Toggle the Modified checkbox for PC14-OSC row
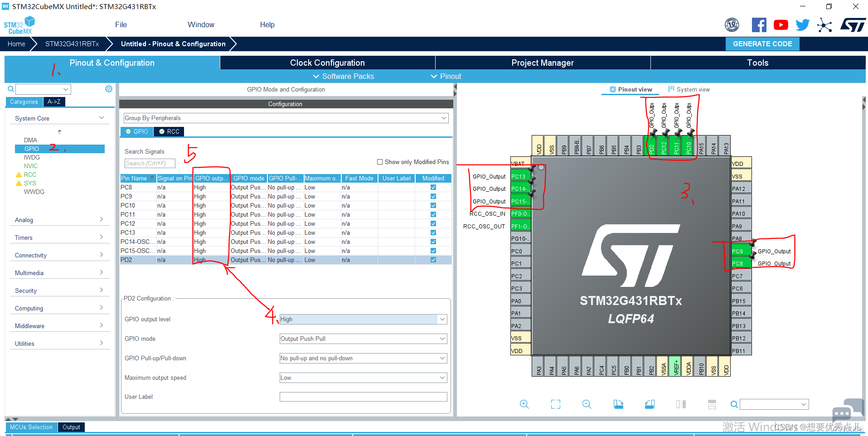868x436 pixels. pos(433,242)
